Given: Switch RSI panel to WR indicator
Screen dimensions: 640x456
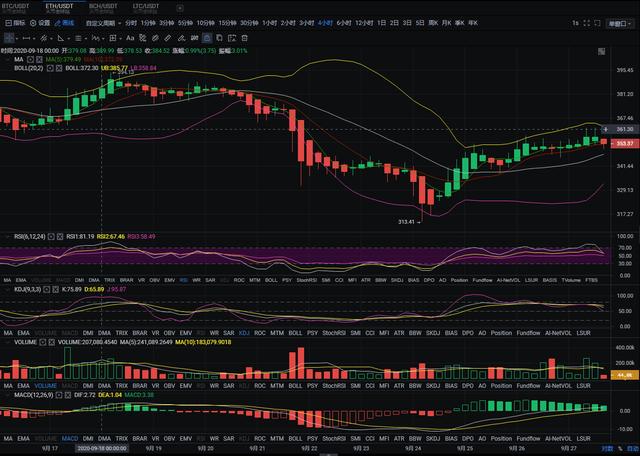Looking at the screenshot, I should coord(196,280).
